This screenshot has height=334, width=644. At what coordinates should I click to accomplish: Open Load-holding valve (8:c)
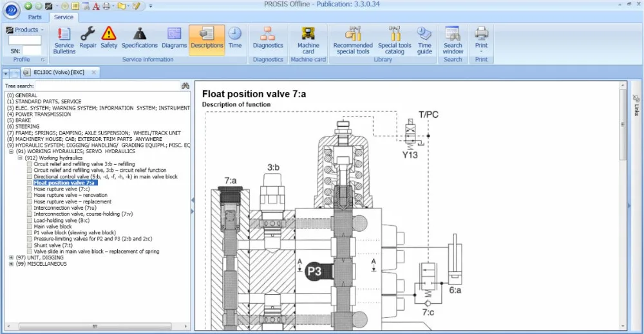62,220
